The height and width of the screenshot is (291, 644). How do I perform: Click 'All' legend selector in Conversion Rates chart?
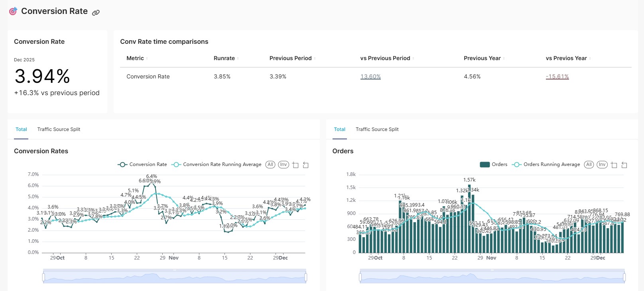(x=270, y=164)
